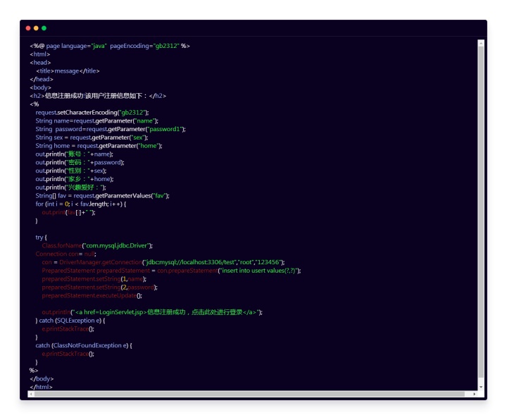Click the closing </body> tag
This screenshot has width=507, height=420.
[x=42, y=379]
